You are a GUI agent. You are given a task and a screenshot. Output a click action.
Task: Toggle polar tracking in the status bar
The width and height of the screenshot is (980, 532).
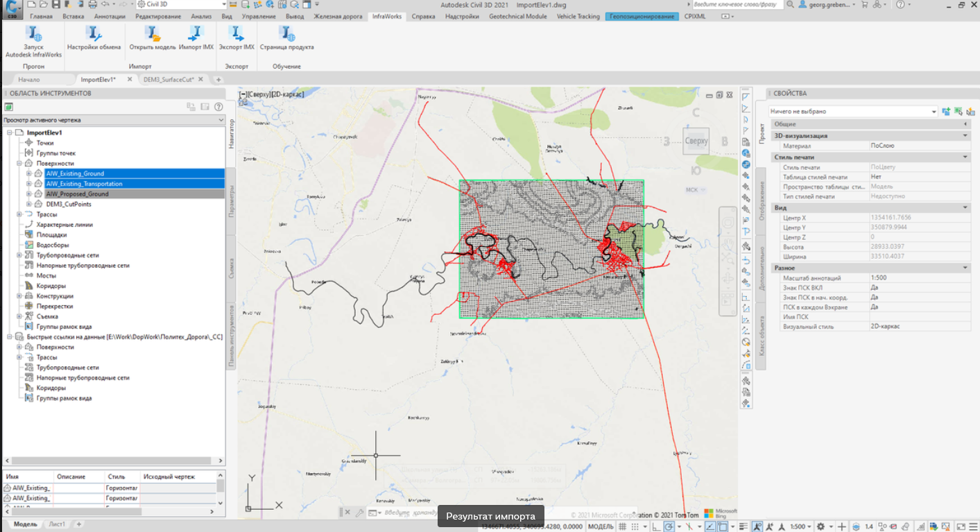pos(669,526)
